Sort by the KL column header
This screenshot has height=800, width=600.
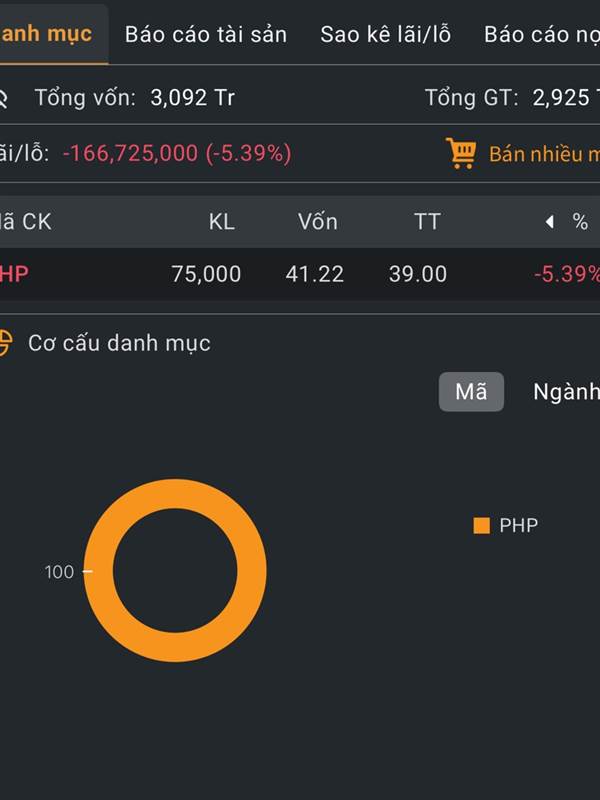tap(221, 222)
